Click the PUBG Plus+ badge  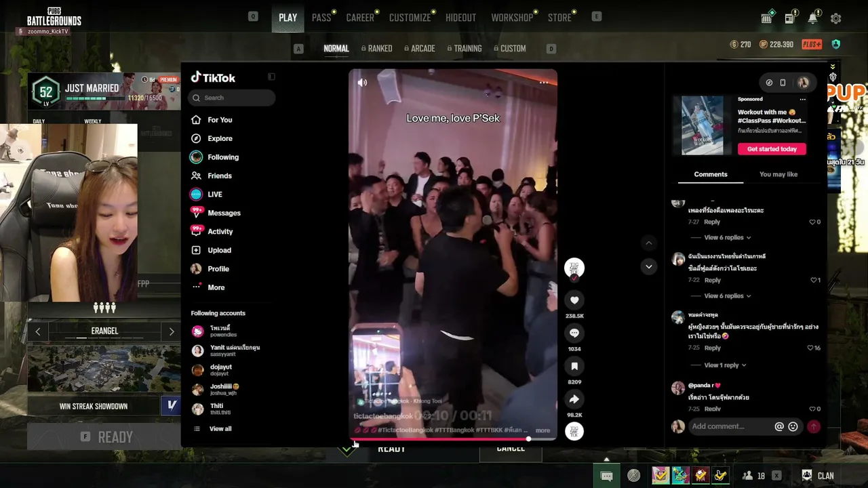pos(812,45)
